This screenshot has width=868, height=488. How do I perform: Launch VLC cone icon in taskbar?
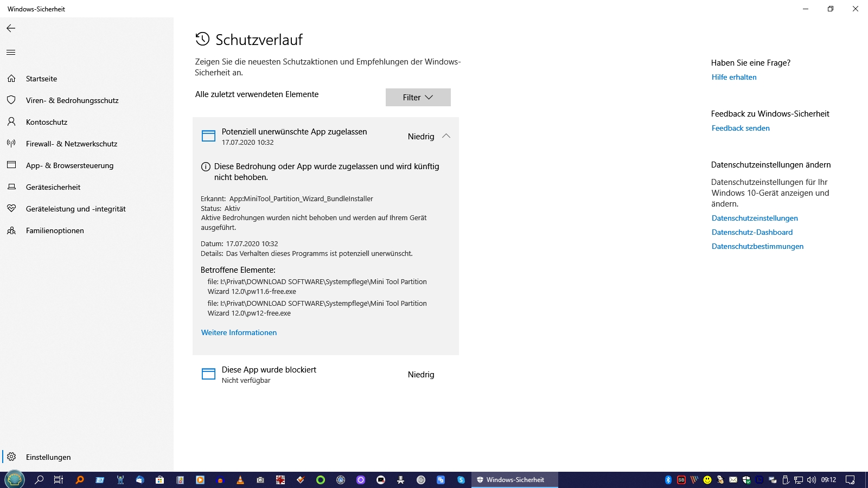coord(240,480)
